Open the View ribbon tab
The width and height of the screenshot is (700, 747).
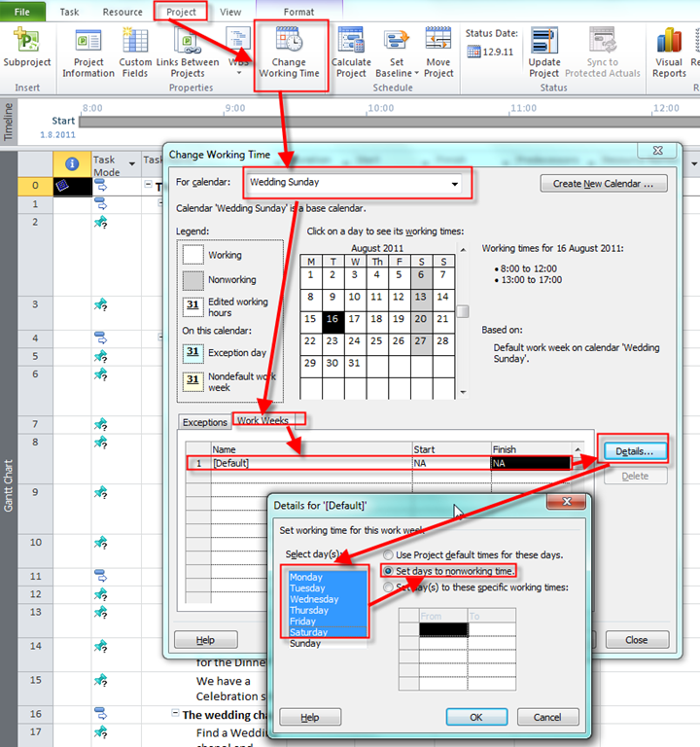(x=230, y=12)
